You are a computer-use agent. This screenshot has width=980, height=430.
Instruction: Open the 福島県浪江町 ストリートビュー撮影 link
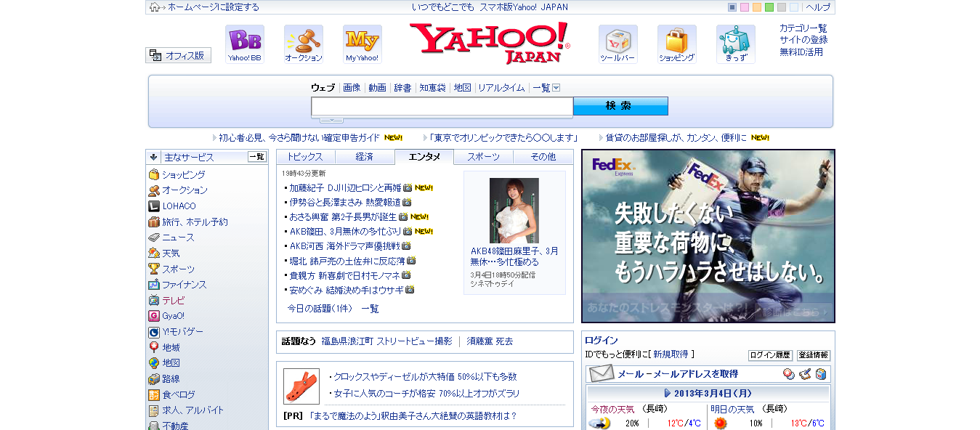click(386, 341)
